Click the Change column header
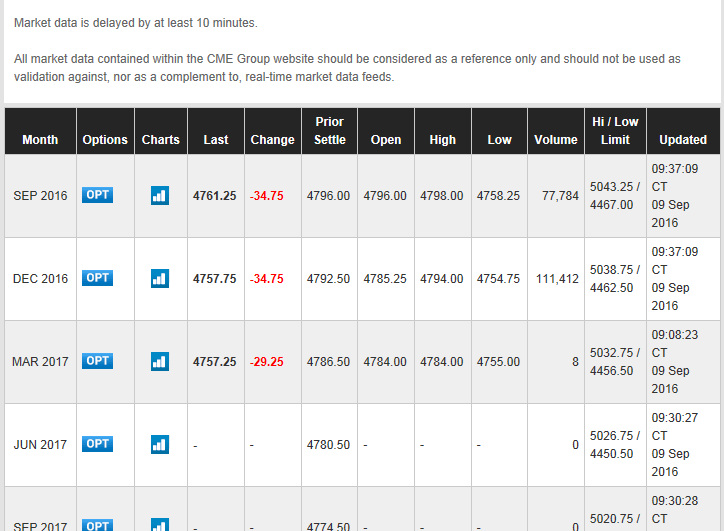 (272, 140)
